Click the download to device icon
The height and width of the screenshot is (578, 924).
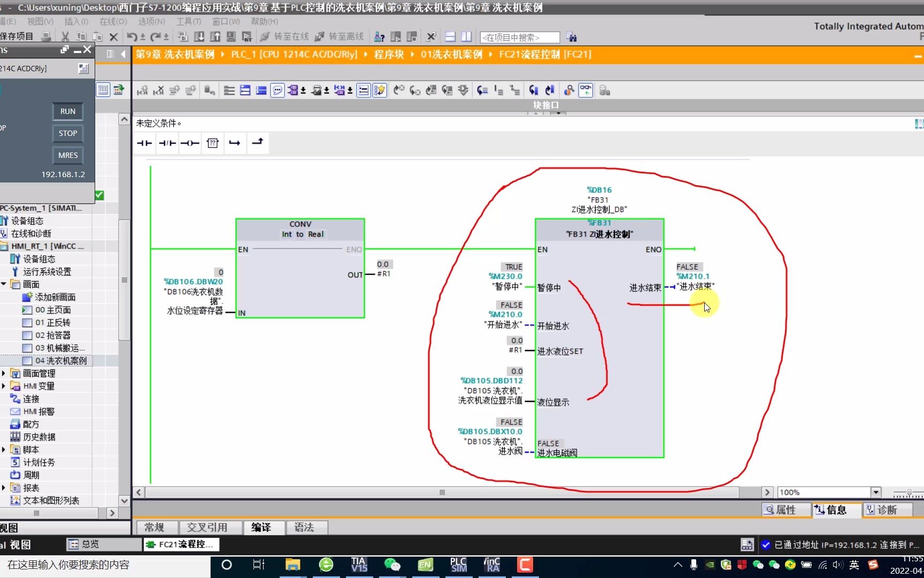pos(199,36)
